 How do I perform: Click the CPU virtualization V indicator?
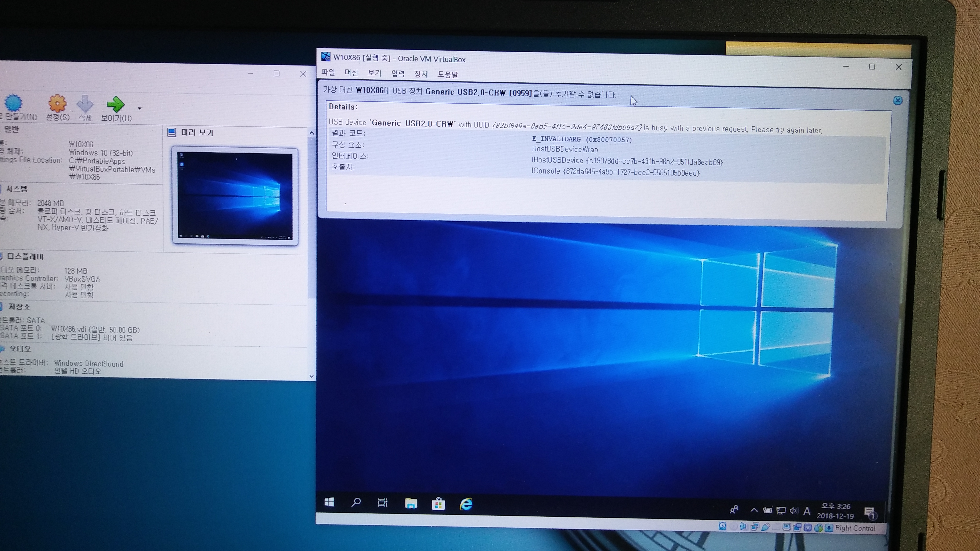pos(808,528)
